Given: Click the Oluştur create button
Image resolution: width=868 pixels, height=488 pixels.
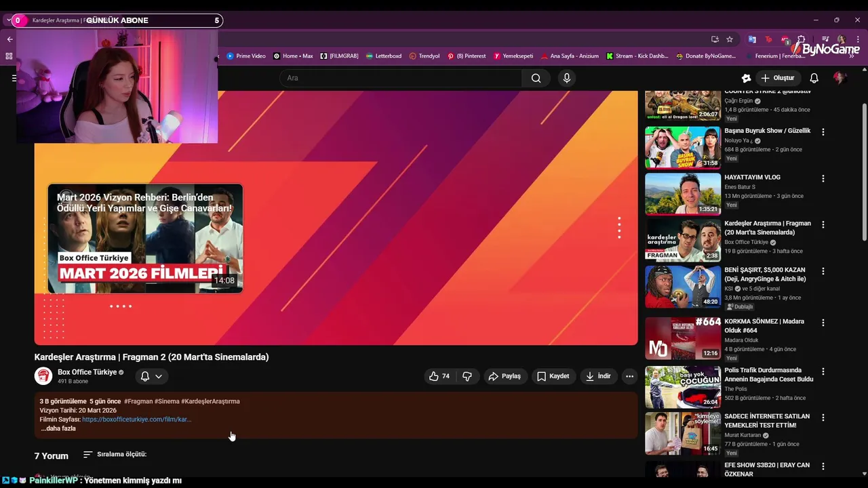Looking at the screenshot, I should tap(777, 78).
